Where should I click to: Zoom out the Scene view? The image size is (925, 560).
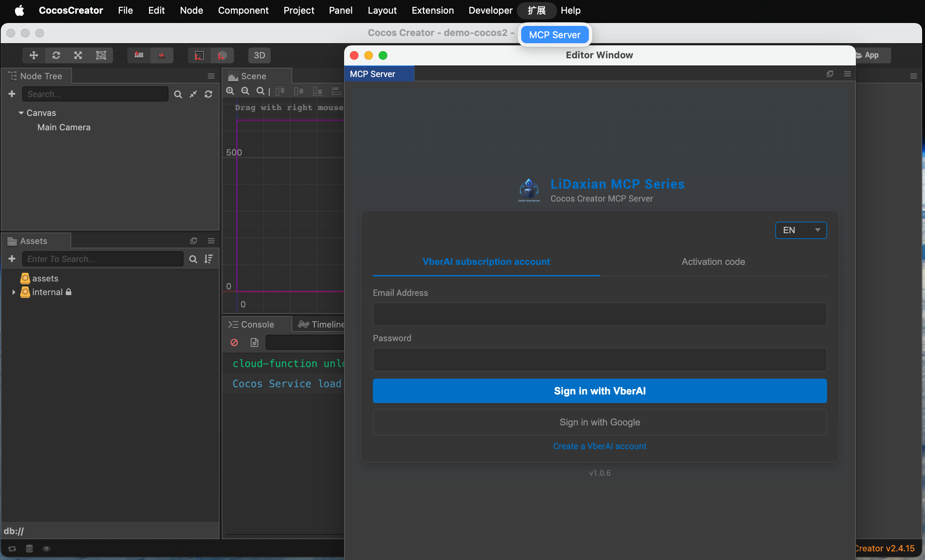click(245, 91)
